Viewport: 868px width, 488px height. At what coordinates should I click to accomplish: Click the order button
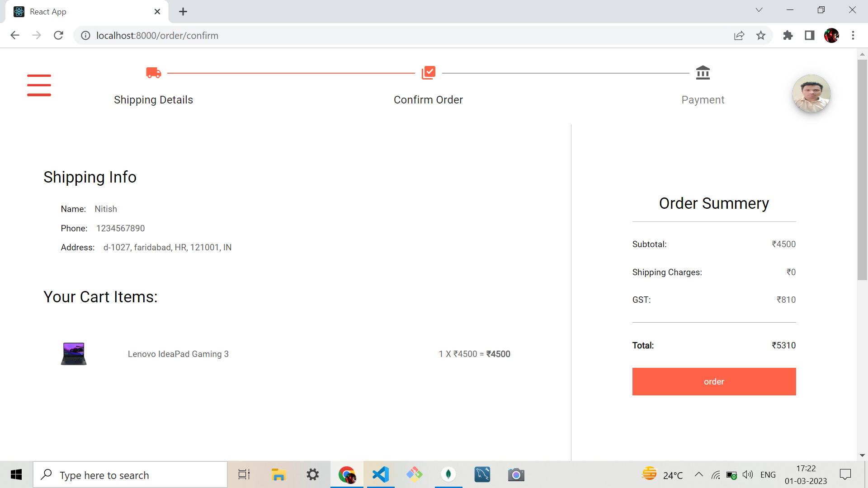point(714,381)
